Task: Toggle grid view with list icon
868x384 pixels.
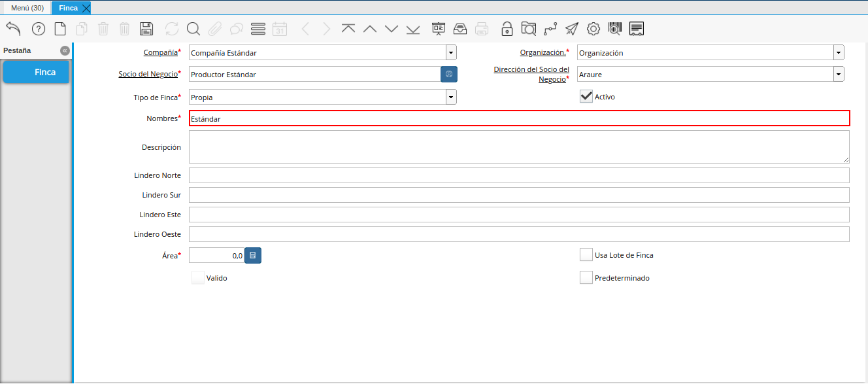Action: click(x=258, y=29)
